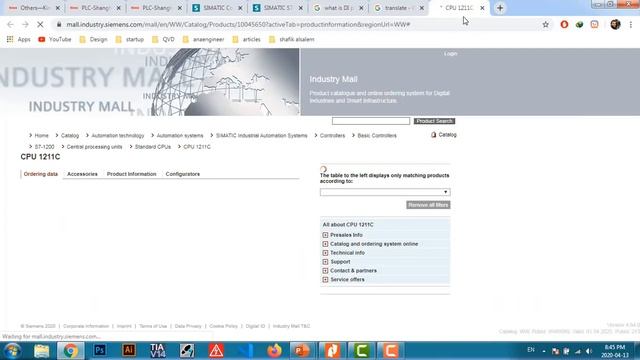The image size is (640, 360).
Task: Open Firefox from taskbar
Action: (x=274, y=351)
